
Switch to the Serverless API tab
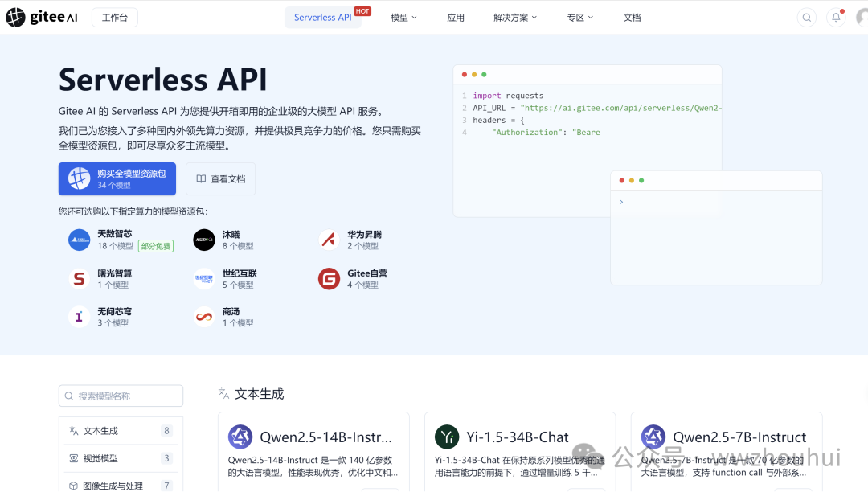[x=322, y=18]
